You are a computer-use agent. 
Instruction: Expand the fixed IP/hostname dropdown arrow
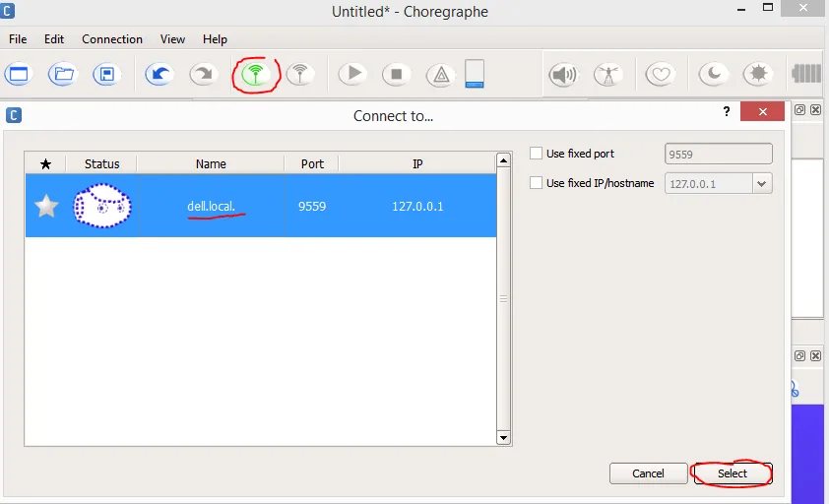[761, 184]
